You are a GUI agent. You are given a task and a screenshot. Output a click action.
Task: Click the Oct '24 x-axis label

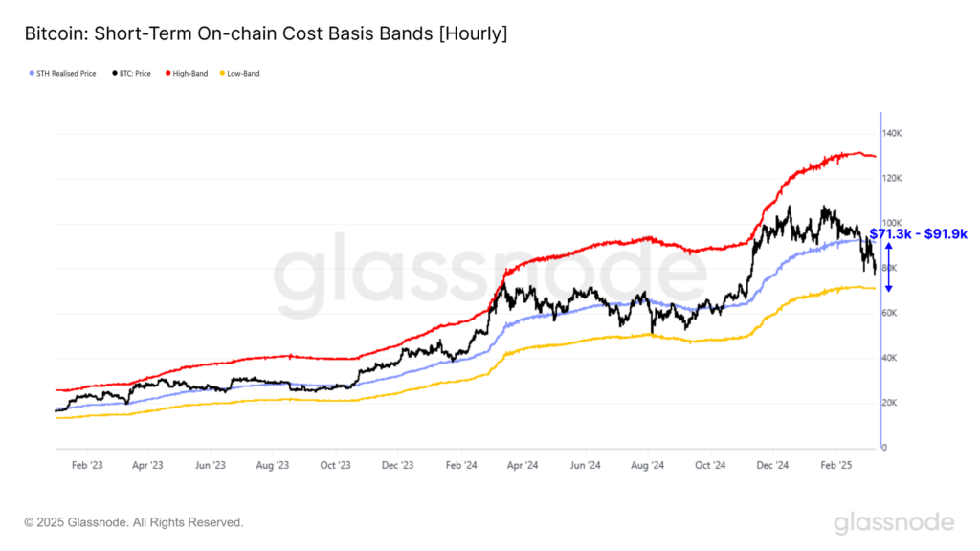711,466
